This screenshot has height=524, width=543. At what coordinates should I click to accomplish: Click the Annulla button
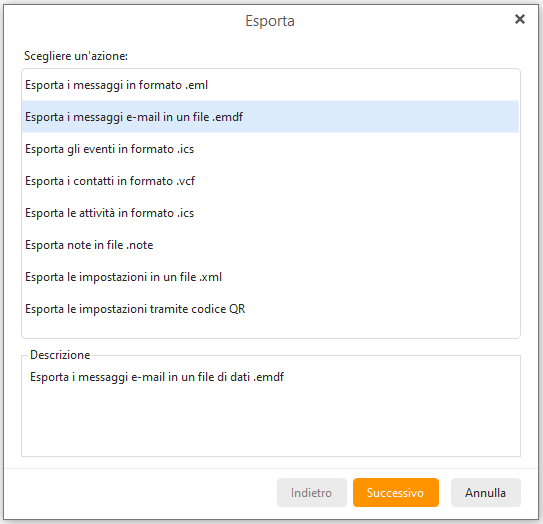pyautogui.click(x=486, y=492)
